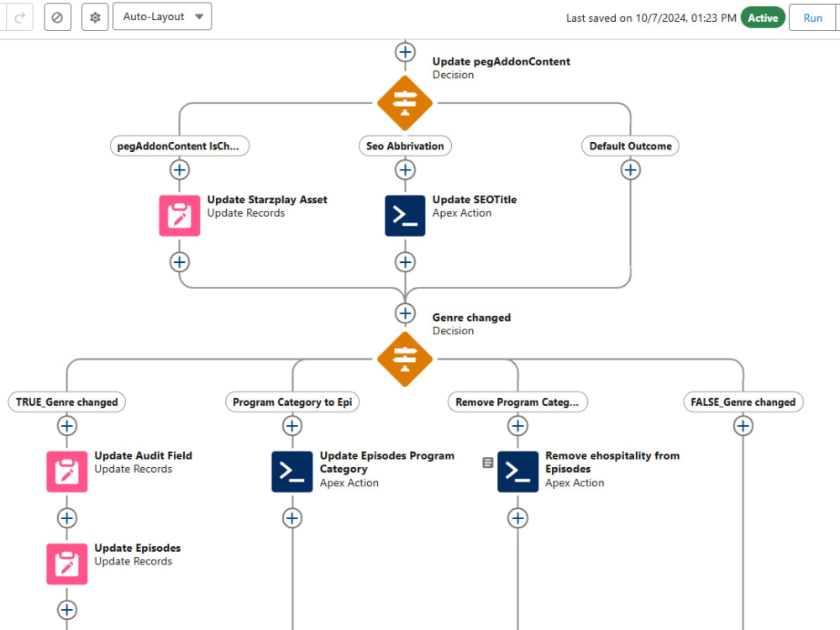Add element under TRUE_Genre changed
Image resolution: width=840 pixels, height=630 pixels.
[x=67, y=426]
